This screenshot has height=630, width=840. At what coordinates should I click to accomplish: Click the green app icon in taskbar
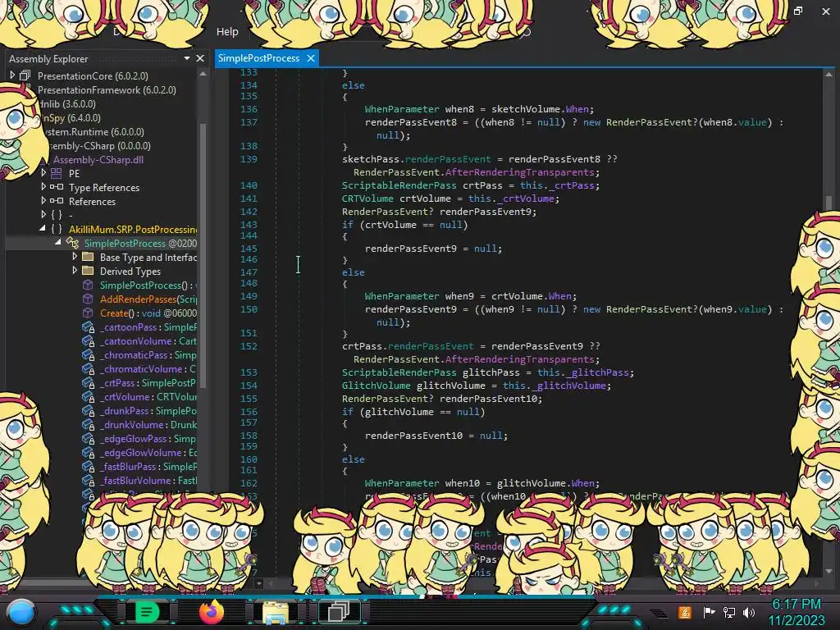146,612
